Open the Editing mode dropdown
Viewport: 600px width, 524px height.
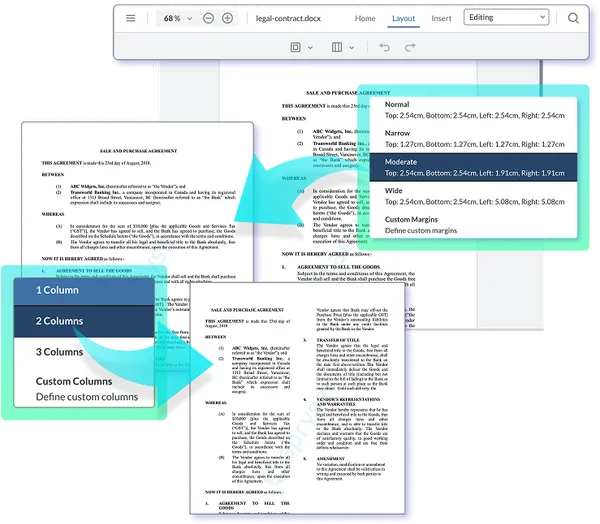coord(506,17)
